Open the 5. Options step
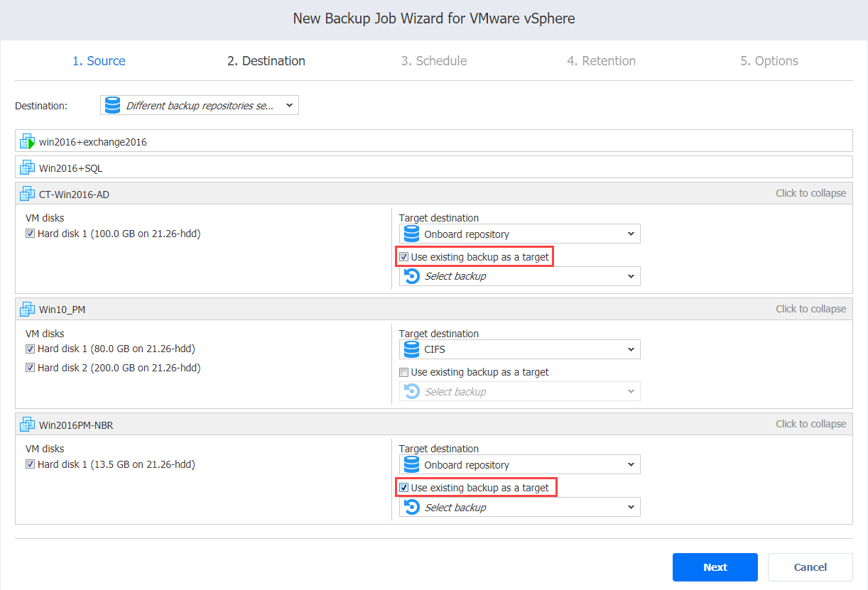Screen dimensions: 868x590 pos(769,61)
